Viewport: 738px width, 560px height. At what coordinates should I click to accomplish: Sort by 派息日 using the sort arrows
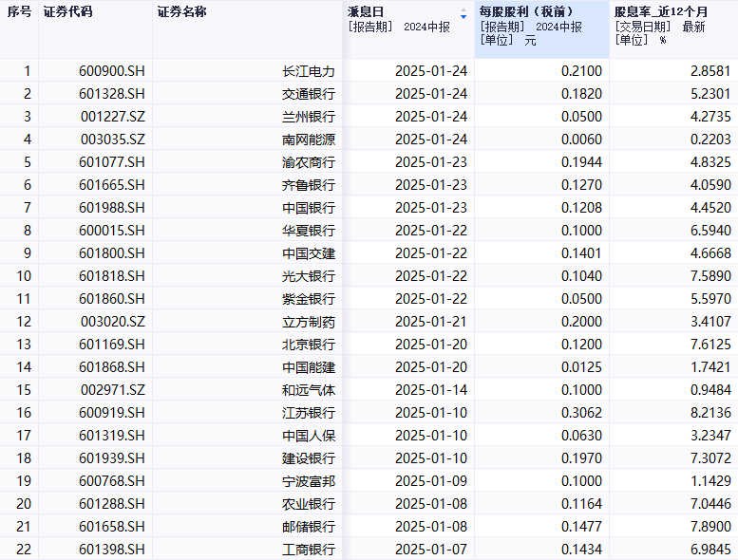pyautogui.click(x=464, y=13)
